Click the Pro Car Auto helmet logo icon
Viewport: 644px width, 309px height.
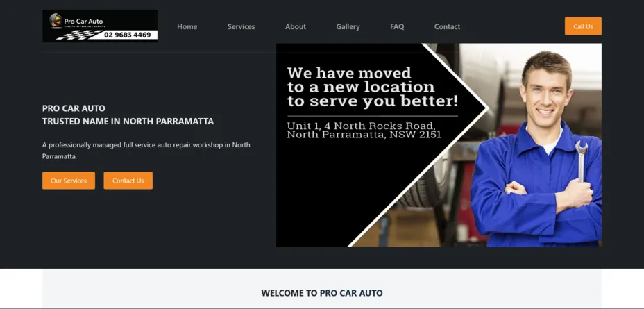pos(56,21)
